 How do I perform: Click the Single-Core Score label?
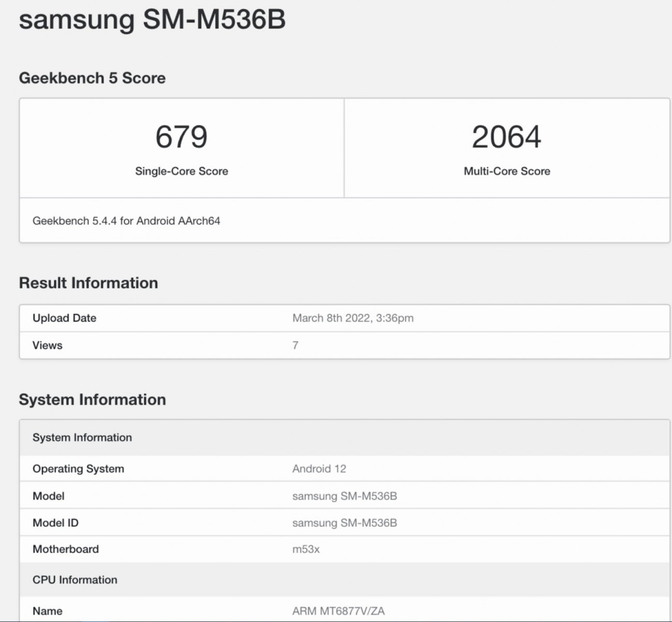pyautogui.click(x=181, y=171)
